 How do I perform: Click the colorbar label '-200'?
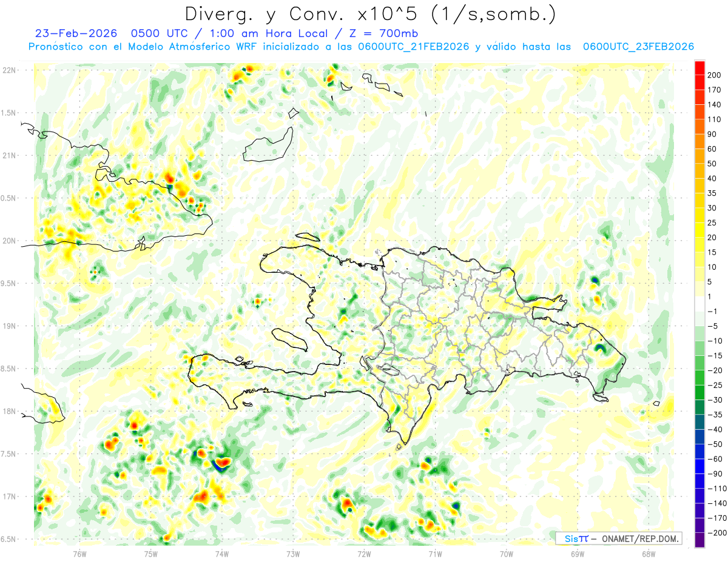[x=718, y=534]
